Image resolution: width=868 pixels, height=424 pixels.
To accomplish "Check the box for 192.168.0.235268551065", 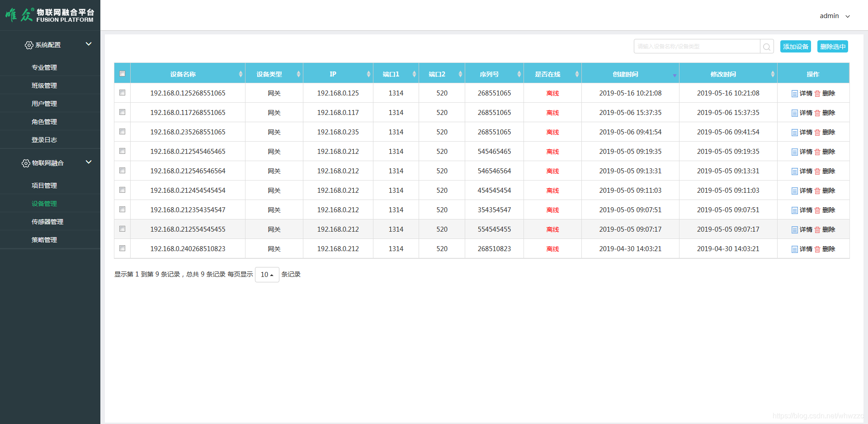I will [122, 132].
